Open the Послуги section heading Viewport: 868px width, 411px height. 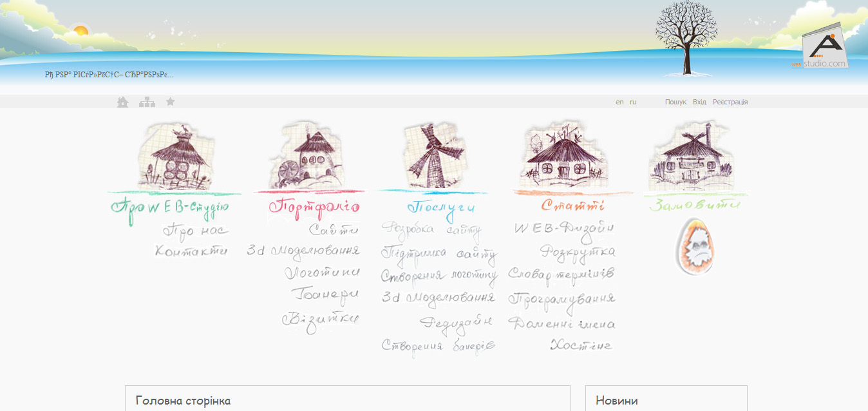[442, 206]
